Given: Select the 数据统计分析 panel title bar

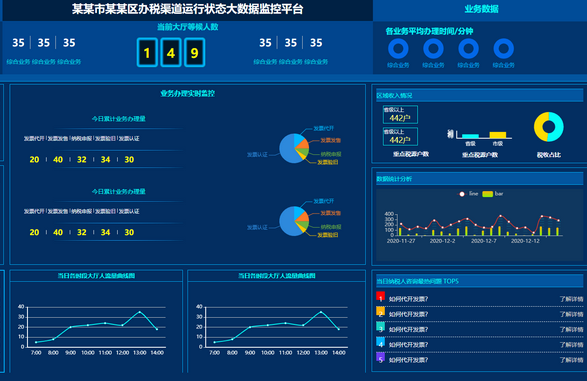Looking at the screenshot, I should [480, 179].
